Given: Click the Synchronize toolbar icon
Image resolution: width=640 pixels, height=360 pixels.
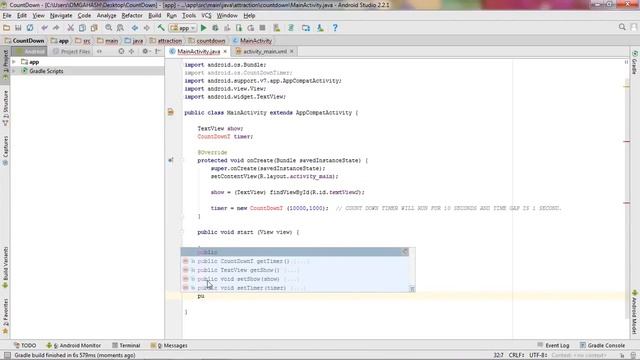Looking at the screenshot, I should (30, 28).
